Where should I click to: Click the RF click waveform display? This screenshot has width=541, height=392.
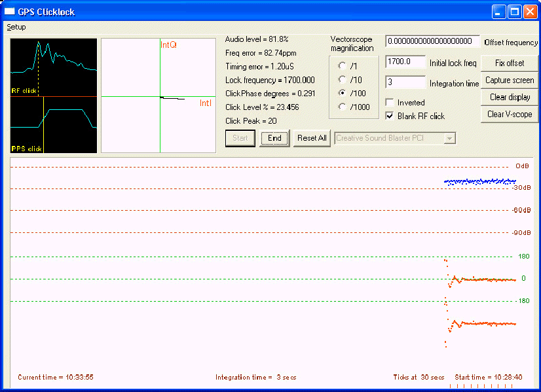pos(54,67)
